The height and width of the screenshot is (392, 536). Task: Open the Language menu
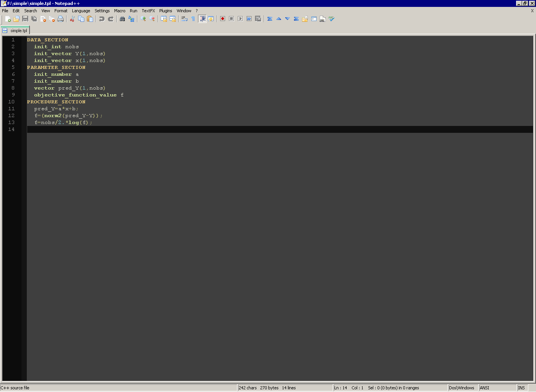click(81, 11)
